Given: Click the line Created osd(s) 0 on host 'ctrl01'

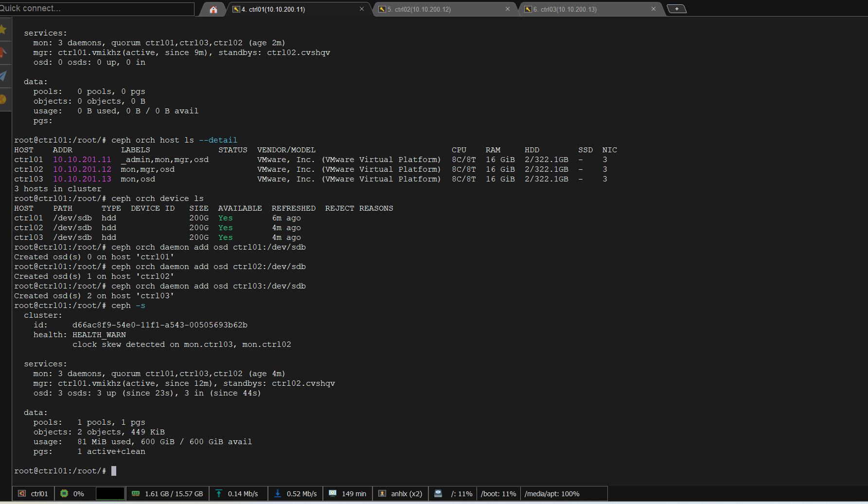Looking at the screenshot, I should click(x=94, y=257).
